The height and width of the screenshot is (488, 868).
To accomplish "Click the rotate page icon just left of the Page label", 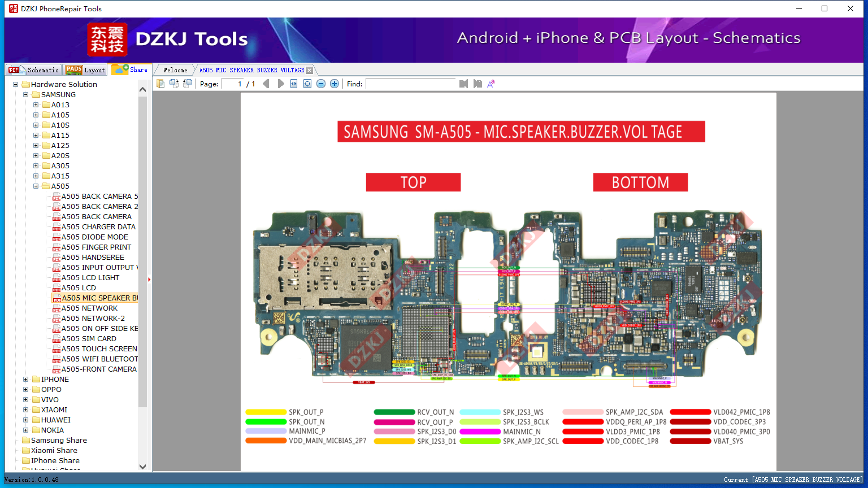I will [x=188, y=84].
